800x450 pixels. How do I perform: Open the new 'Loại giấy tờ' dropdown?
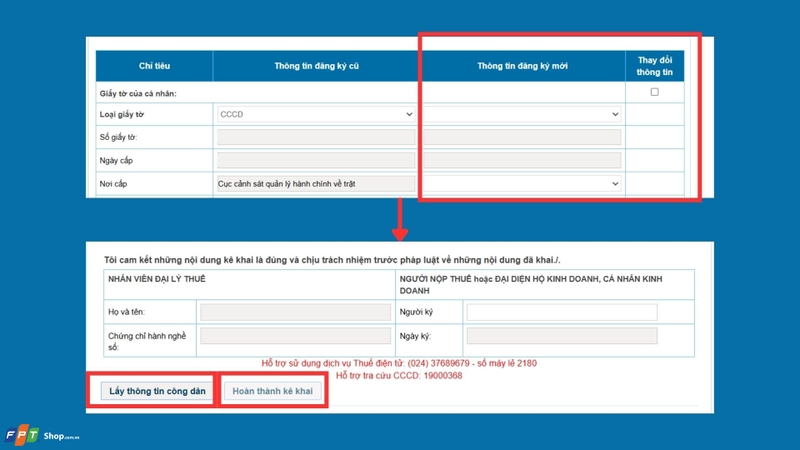click(x=522, y=114)
